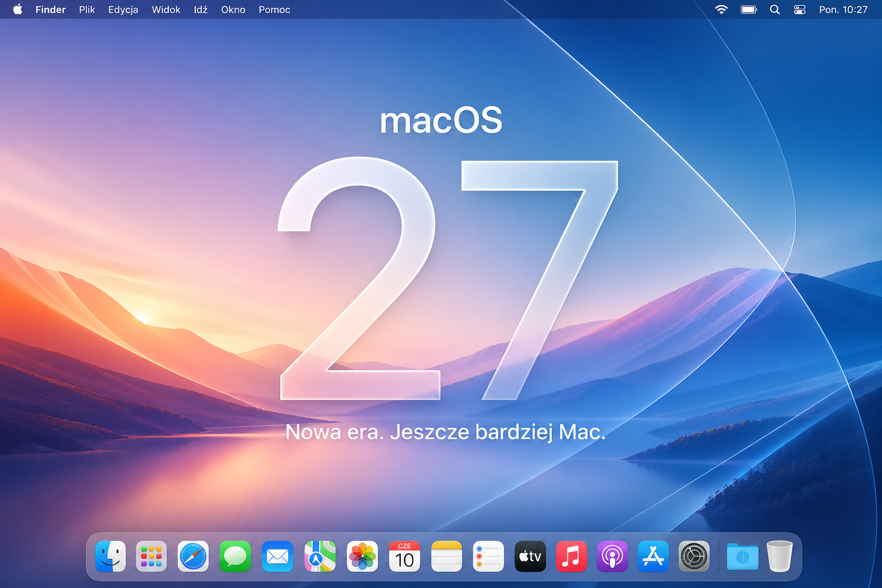Open the Apple menu

pos(18,9)
